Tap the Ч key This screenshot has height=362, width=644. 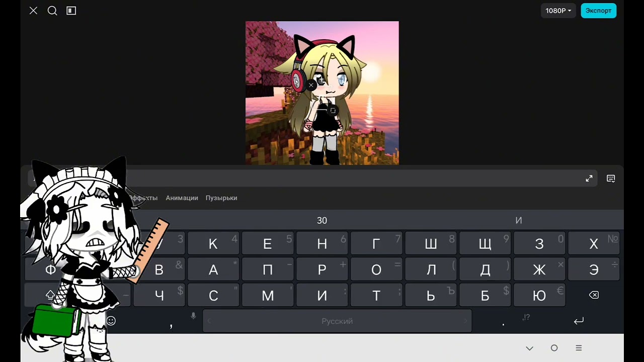coord(159,295)
